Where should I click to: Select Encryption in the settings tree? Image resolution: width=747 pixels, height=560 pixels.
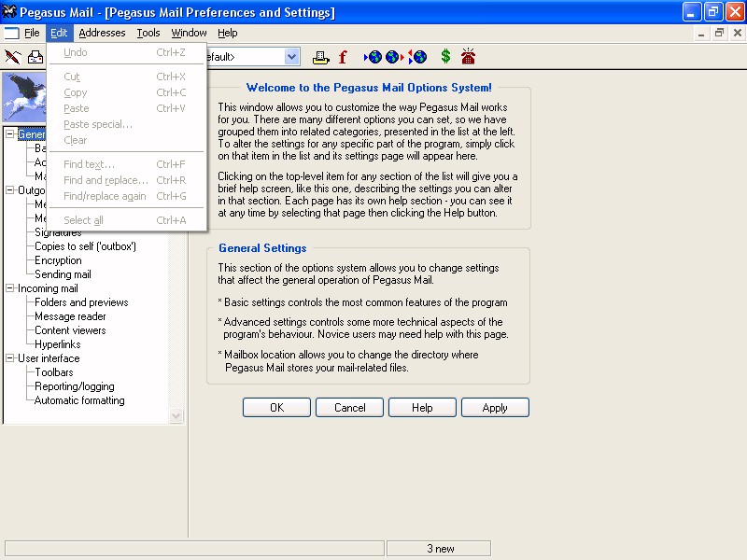tap(58, 260)
